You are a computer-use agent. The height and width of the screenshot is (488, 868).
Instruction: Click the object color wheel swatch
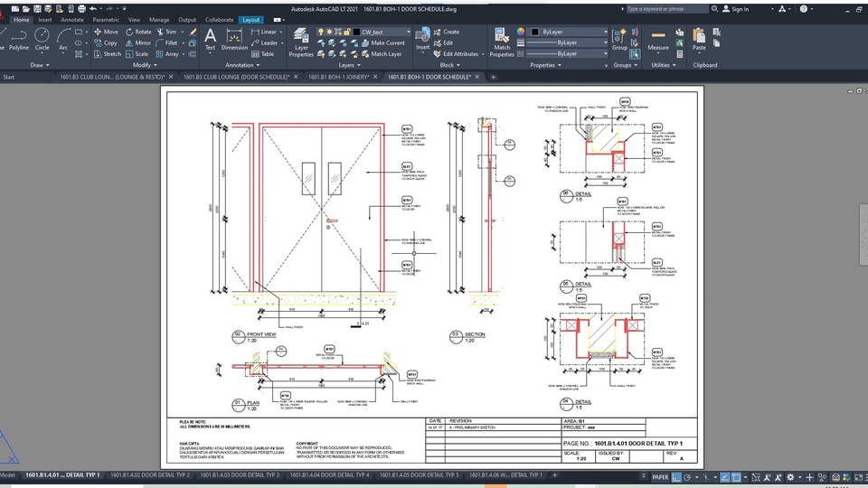521,33
